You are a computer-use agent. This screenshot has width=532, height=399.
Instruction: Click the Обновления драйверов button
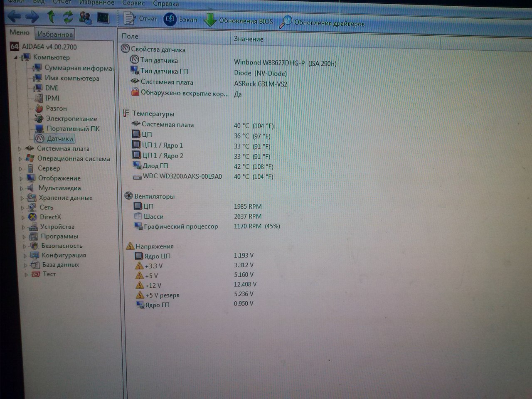click(x=322, y=22)
